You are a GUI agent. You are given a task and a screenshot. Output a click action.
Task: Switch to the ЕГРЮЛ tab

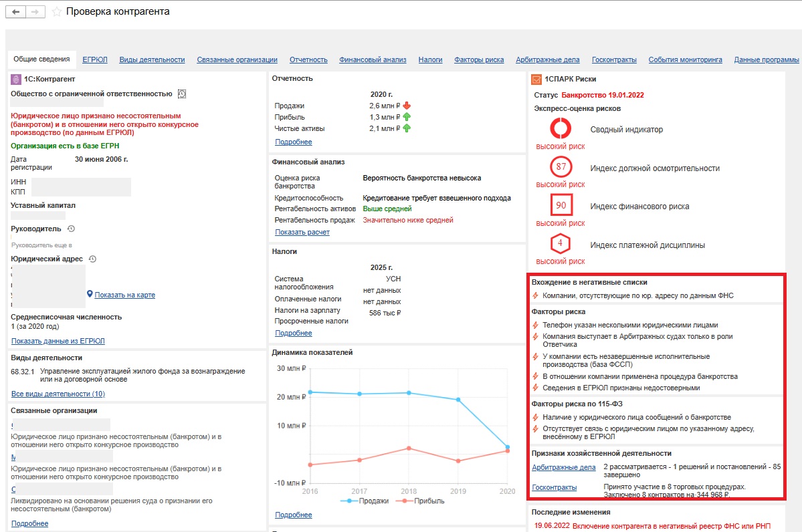point(94,59)
